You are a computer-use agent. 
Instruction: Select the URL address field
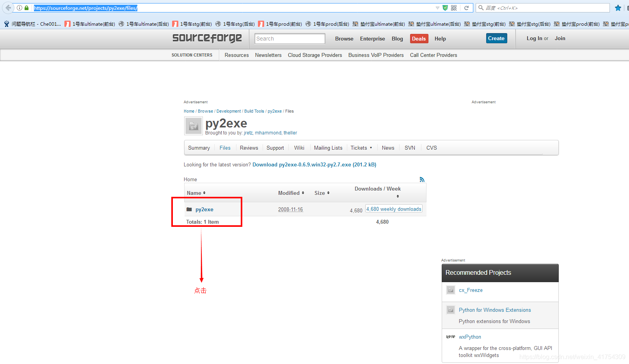pyautogui.click(x=234, y=8)
